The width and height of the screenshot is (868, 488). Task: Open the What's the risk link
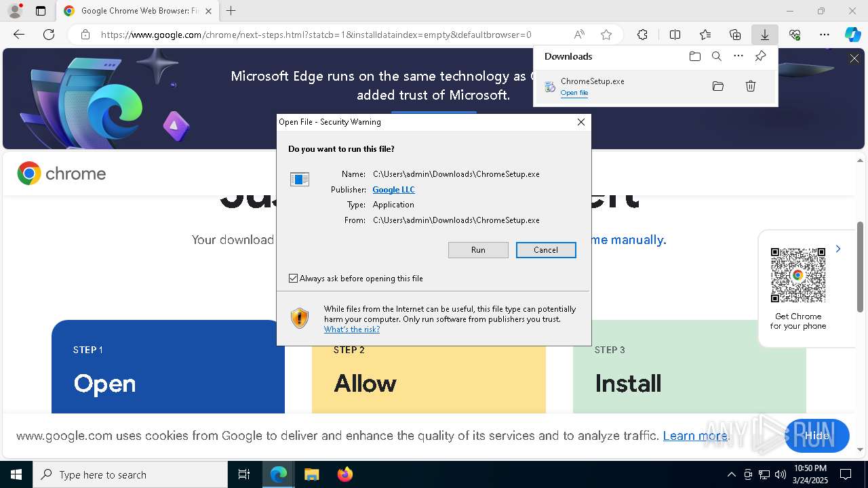352,329
